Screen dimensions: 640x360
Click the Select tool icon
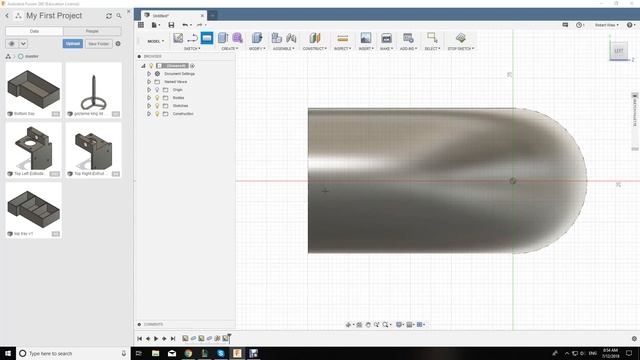click(x=432, y=38)
